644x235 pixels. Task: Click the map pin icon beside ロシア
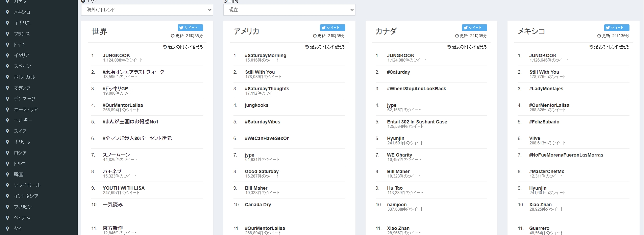click(x=7, y=153)
